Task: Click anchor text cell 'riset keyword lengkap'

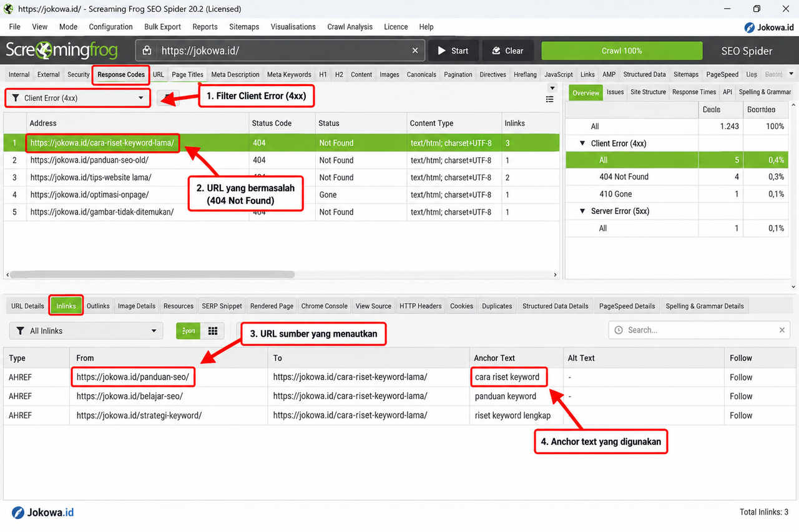Action: (x=516, y=415)
